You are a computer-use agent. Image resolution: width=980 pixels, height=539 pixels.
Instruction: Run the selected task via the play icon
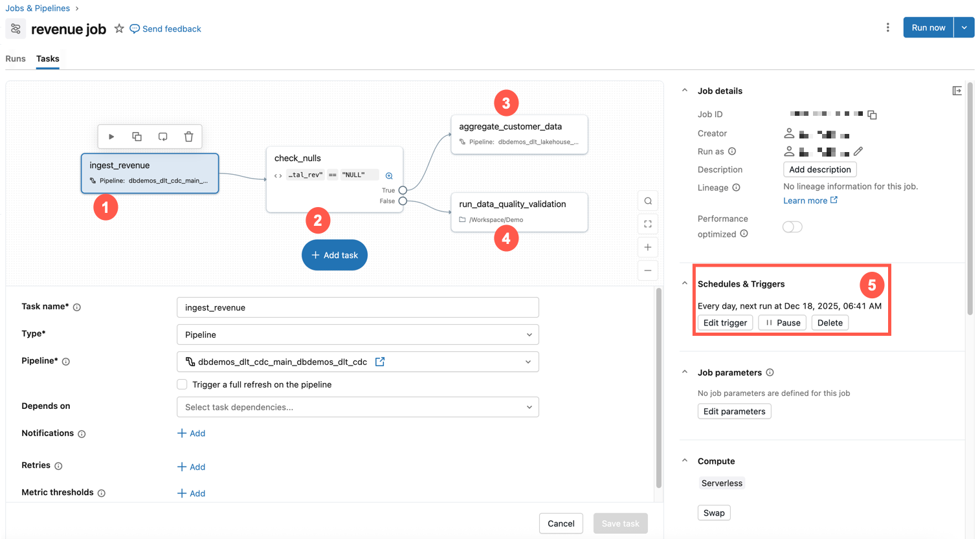(111, 136)
